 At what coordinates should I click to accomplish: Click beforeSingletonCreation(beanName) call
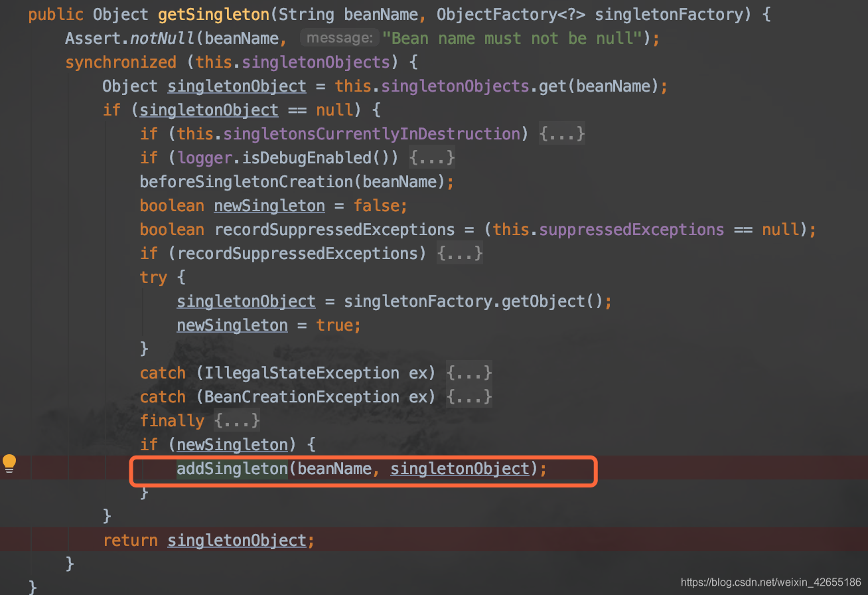[x=293, y=182]
